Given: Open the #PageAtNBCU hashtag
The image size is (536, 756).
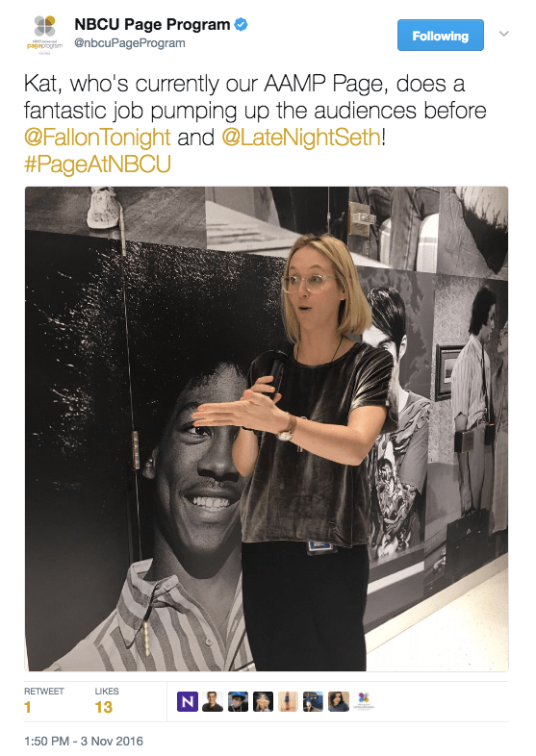Looking at the screenshot, I should (97, 164).
